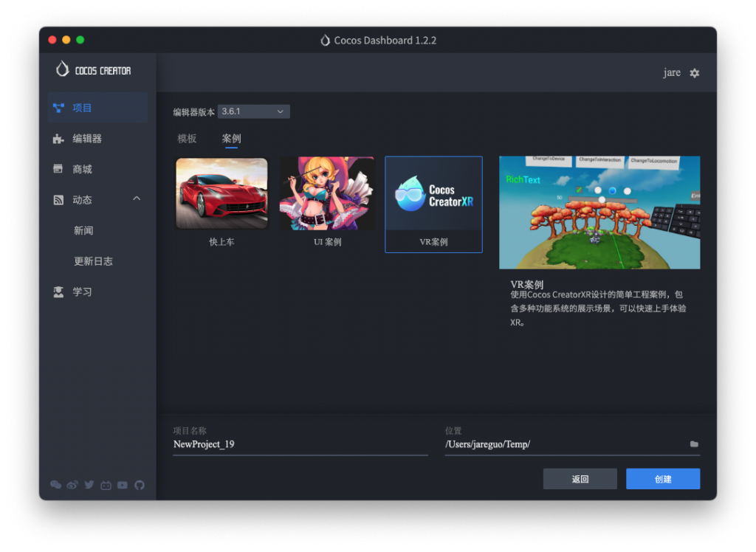Viewport: 756px width, 552px height.
Task: Click the 学习 graduate icon
Action: click(x=58, y=292)
